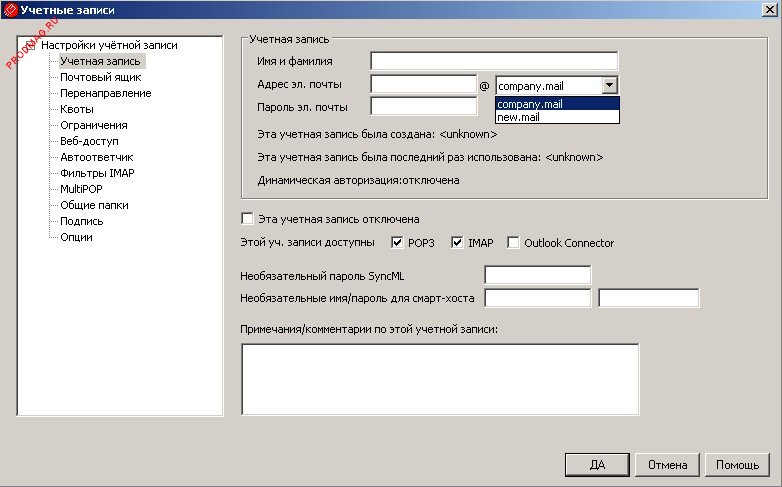
Task: Uncheck the POP3 access checkbox
Action: (x=398, y=243)
